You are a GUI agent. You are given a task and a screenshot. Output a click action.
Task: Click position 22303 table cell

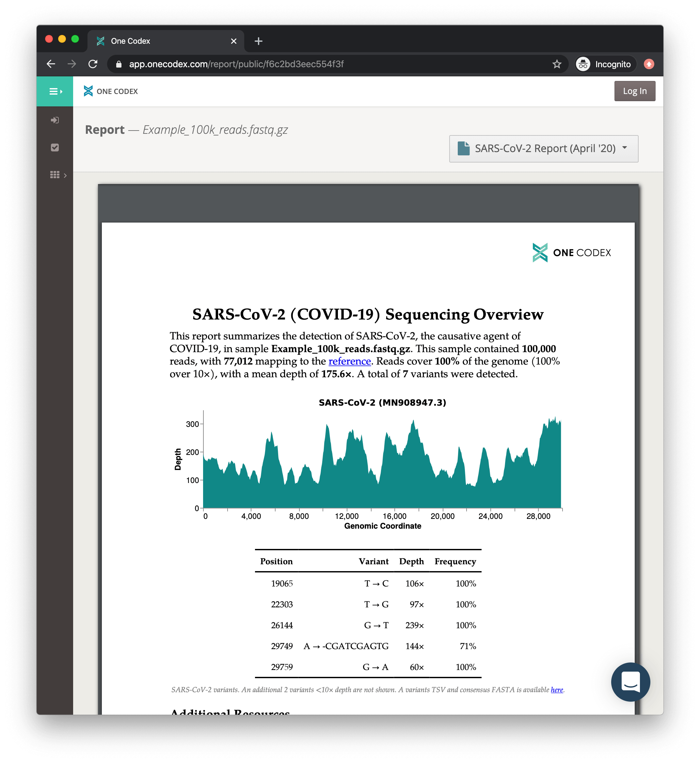click(x=282, y=604)
